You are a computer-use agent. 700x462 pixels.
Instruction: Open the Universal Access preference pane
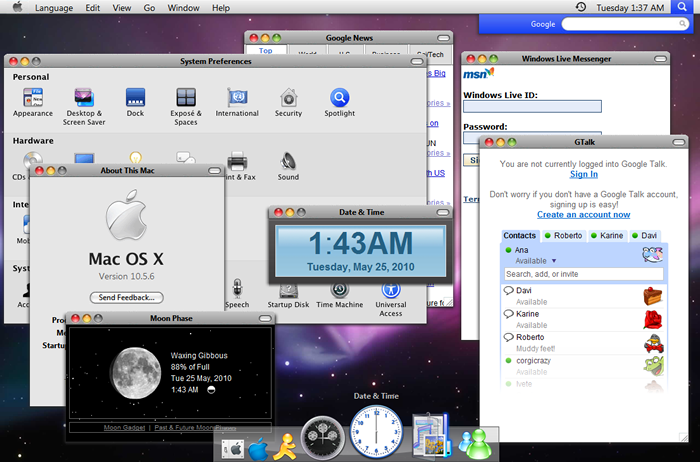pyautogui.click(x=391, y=300)
